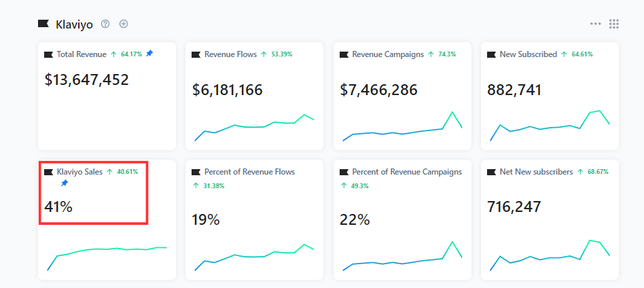Click the flag icon on Klaviyo Sales card
The width and height of the screenshot is (644, 288).
click(48, 172)
